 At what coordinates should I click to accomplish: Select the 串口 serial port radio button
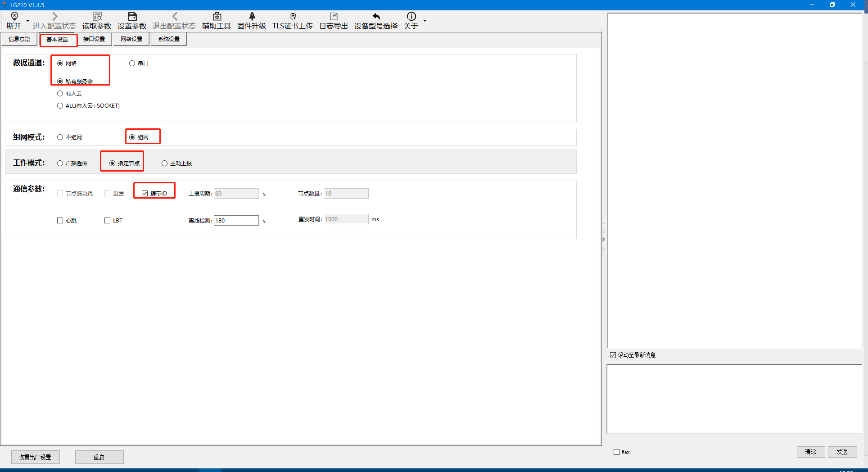[132, 64]
